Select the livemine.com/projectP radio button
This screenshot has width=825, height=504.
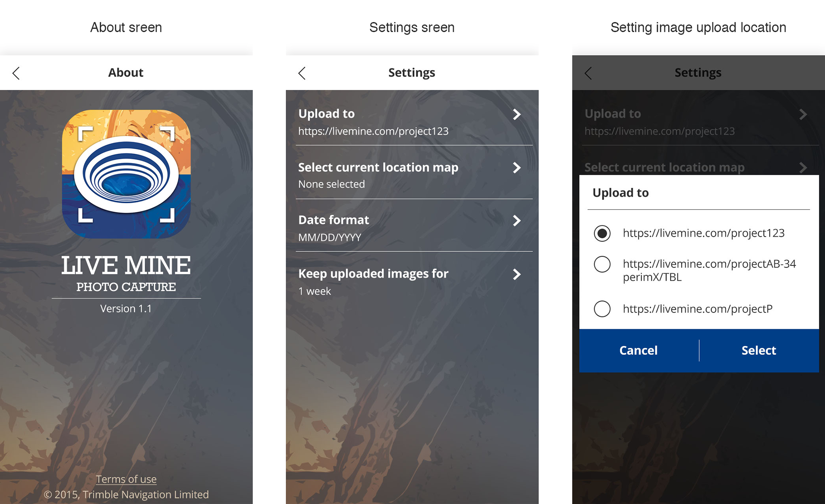[602, 309]
